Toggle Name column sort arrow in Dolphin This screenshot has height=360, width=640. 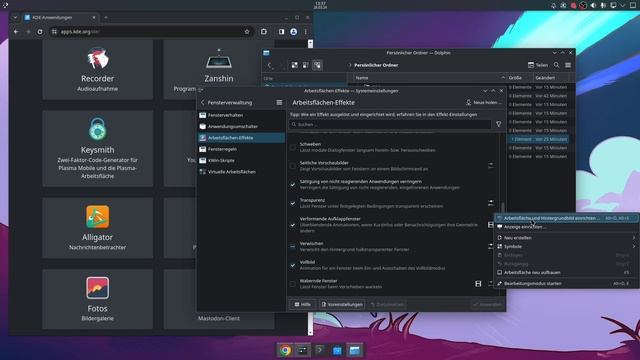[502, 78]
